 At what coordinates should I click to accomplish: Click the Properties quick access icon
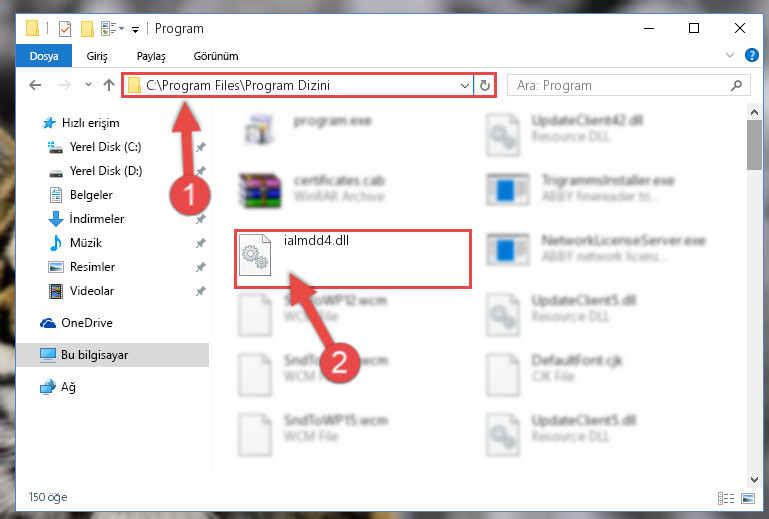[x=65, y=29]
